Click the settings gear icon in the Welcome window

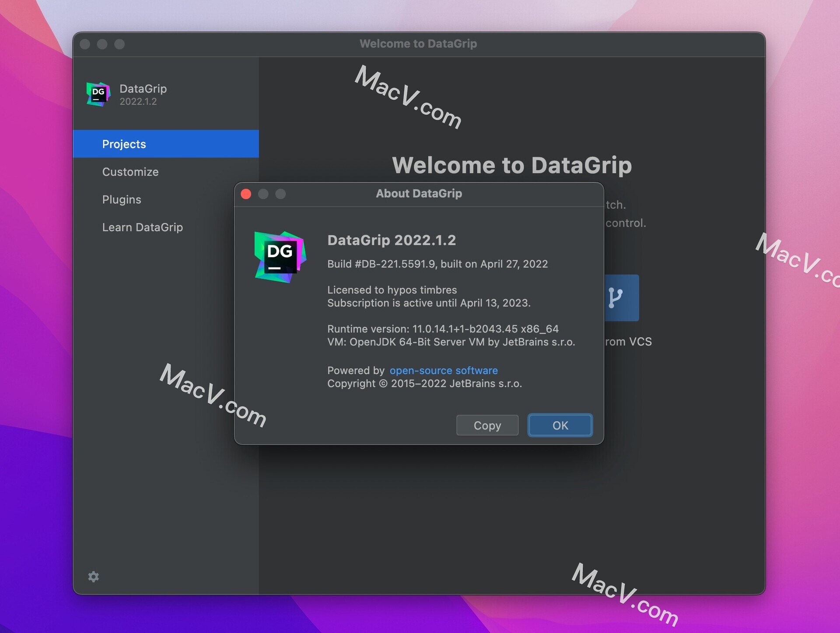tap(93, 577)
